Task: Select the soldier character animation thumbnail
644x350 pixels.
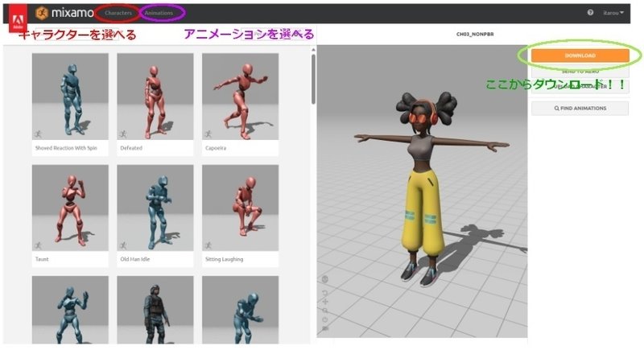Action: tap(155, 310)
